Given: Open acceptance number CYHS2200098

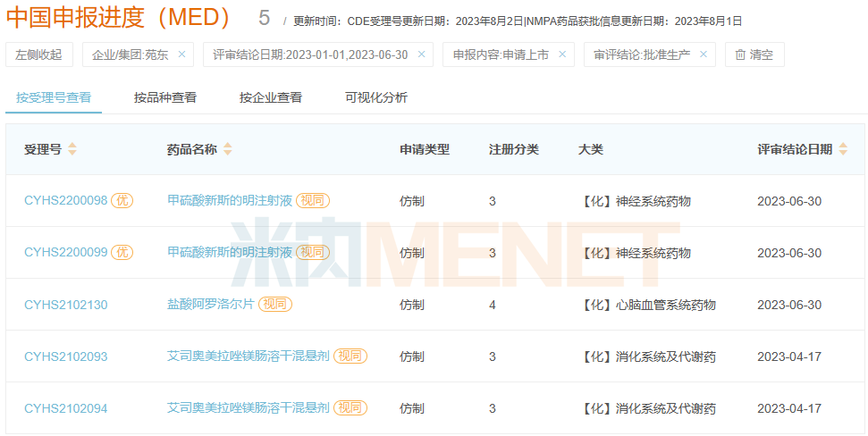Looking at the screenshot, I should tap(66, 201).
